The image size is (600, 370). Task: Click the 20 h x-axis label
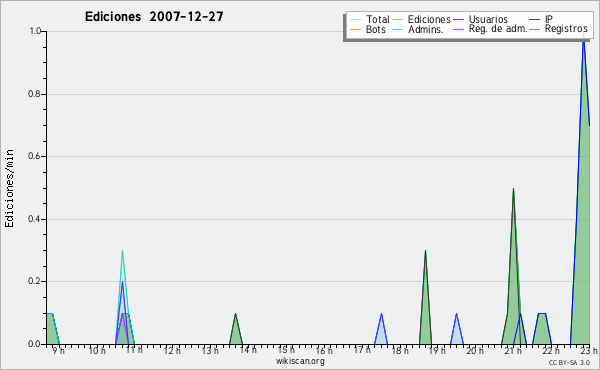[475, 350]
